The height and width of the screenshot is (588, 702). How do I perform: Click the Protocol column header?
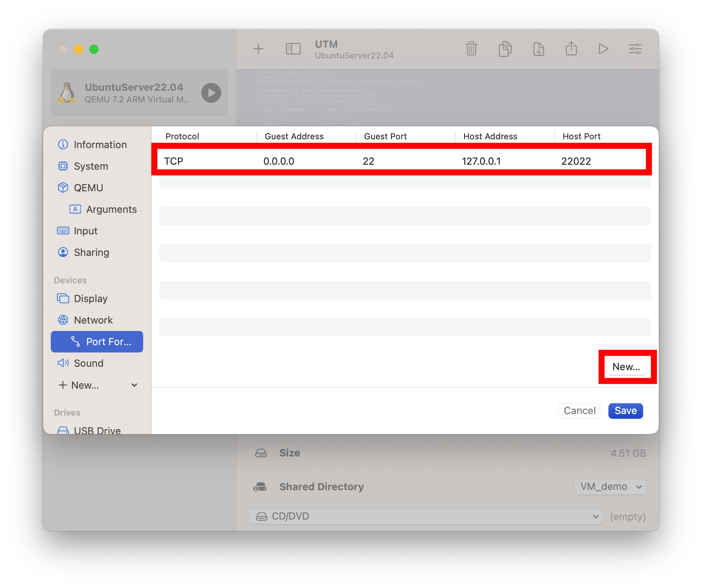182,136
